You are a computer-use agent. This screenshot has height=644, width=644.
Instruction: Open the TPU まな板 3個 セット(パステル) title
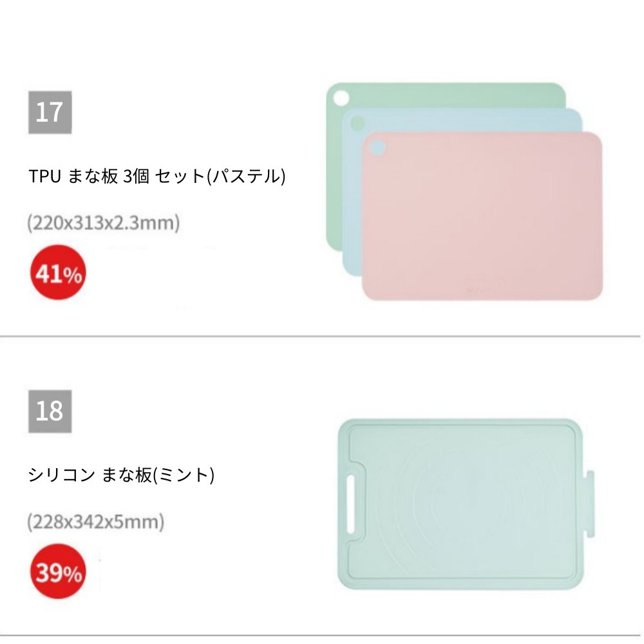(x=156, y=176)
